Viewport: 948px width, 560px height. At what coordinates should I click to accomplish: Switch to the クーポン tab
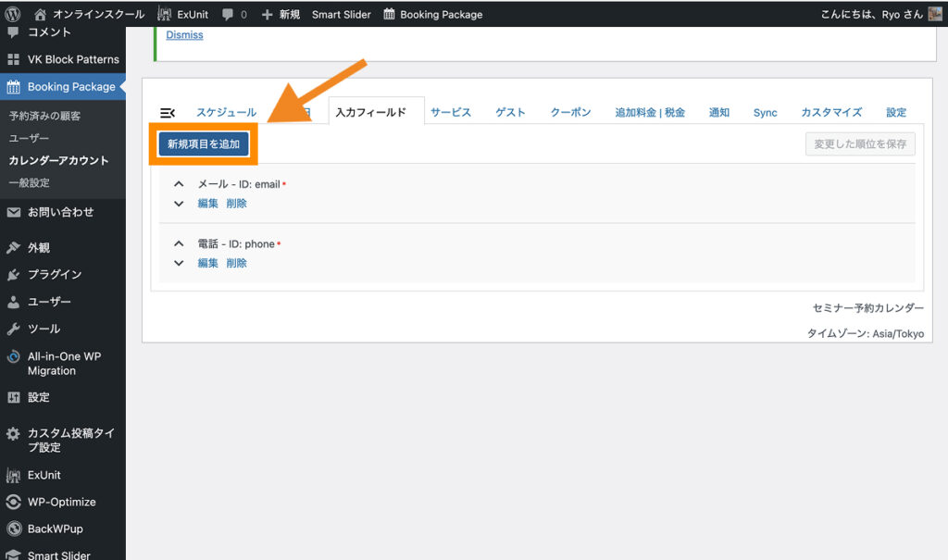coord(570,112)
